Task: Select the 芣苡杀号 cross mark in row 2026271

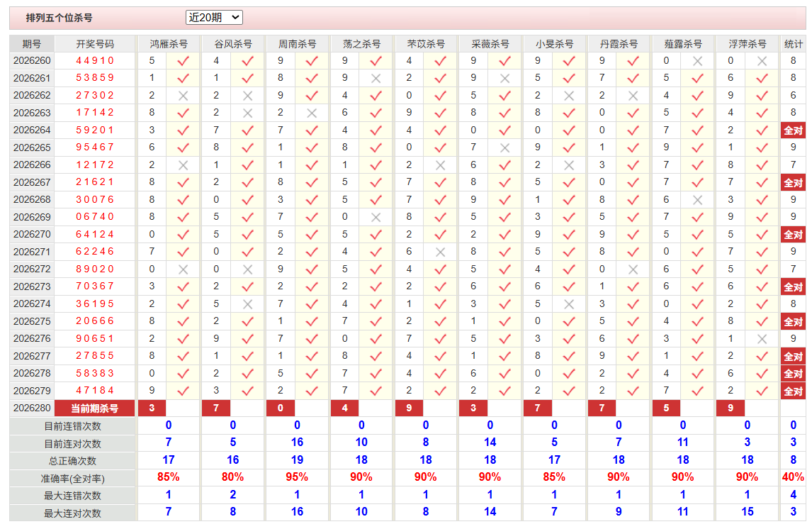Action: point(440,252)
